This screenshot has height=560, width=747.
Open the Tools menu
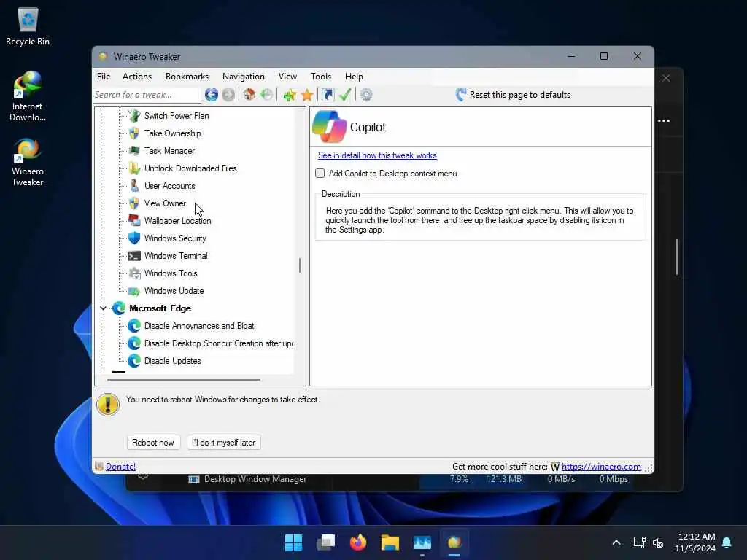[x=321, y=77]
